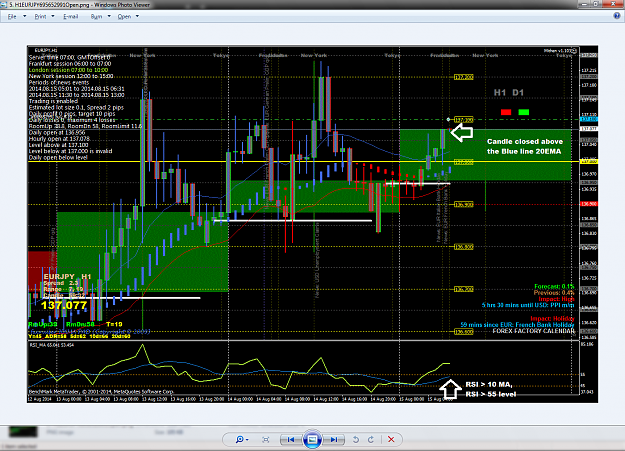
Task: Click 'Daily open at 136.956' text
Action: click(x=57, y=132)
